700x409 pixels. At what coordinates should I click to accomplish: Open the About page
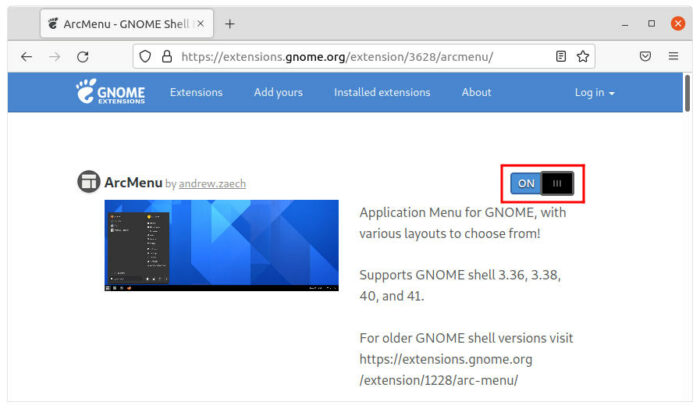476,92
